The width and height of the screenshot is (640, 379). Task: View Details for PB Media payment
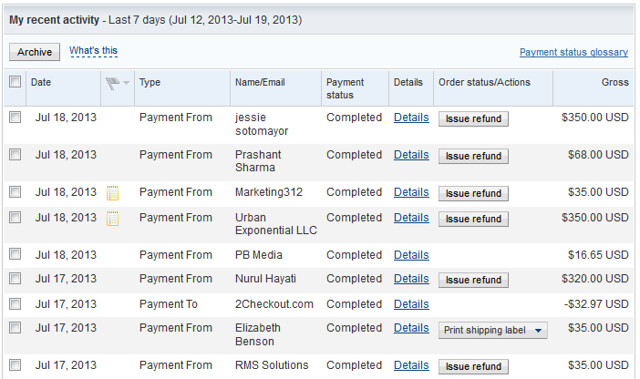[411, 255]
